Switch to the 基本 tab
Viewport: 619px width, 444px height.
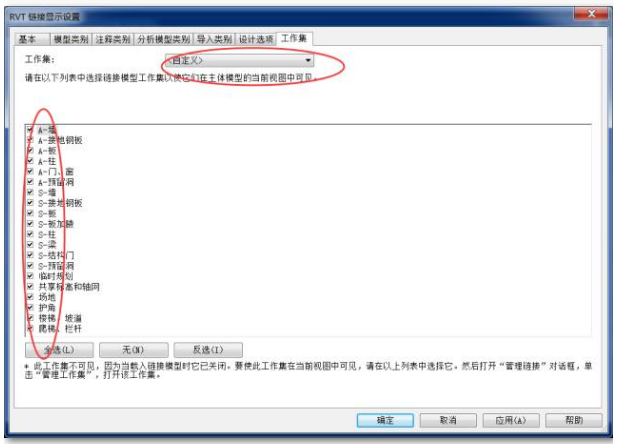tap(32, 39)
